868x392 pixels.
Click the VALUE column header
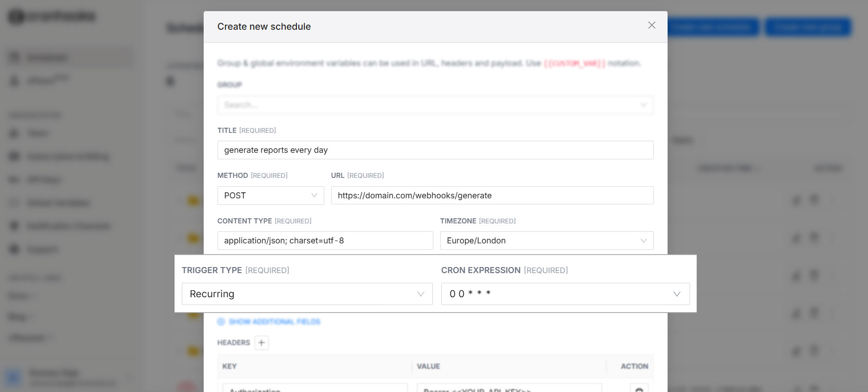428,366
